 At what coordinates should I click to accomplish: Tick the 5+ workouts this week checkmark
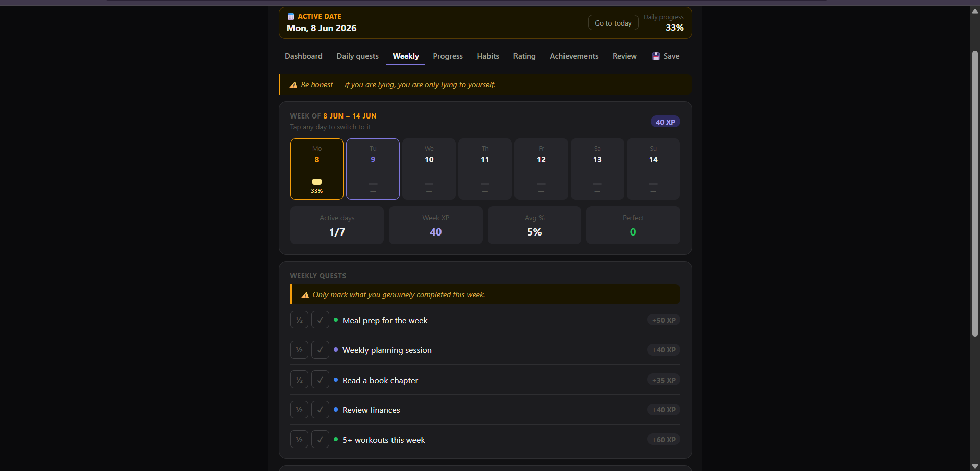[x=320, y=440]
